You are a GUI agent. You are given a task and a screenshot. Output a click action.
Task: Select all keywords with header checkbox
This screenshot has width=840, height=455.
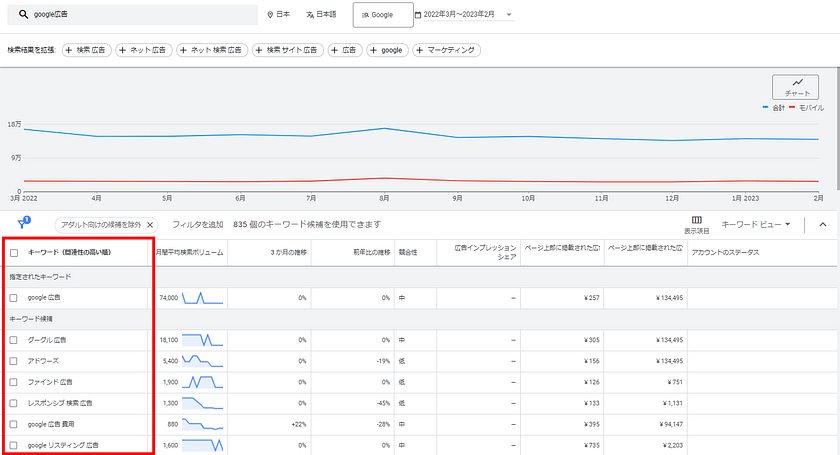coord(14,253)
